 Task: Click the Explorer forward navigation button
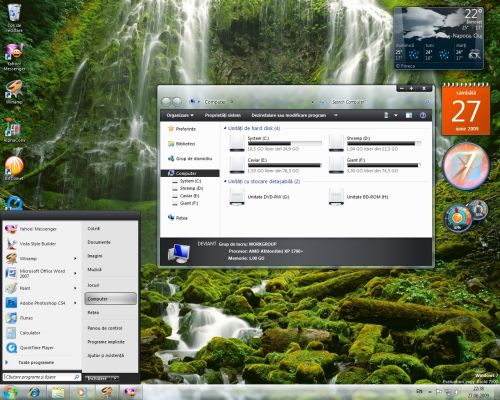coord(177,101)
